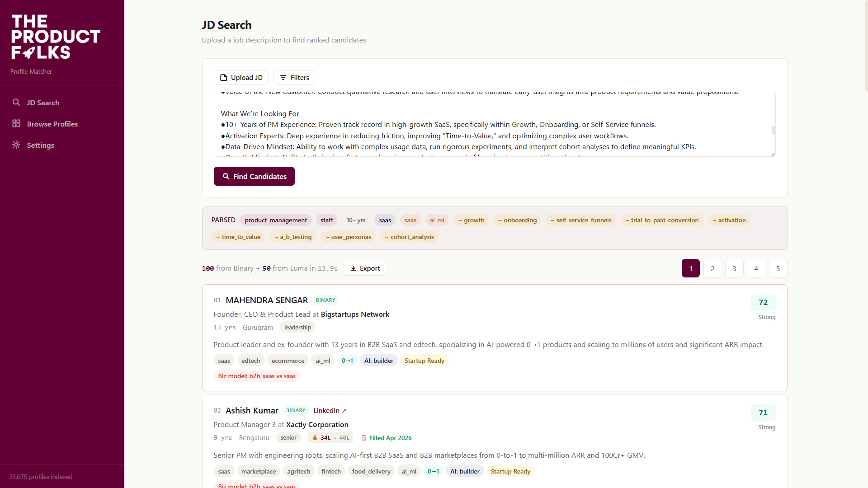Click the growth parsed tag
The width and height of the screenshot is (868, 488).
pyautogui.click(x=471, y=220)
